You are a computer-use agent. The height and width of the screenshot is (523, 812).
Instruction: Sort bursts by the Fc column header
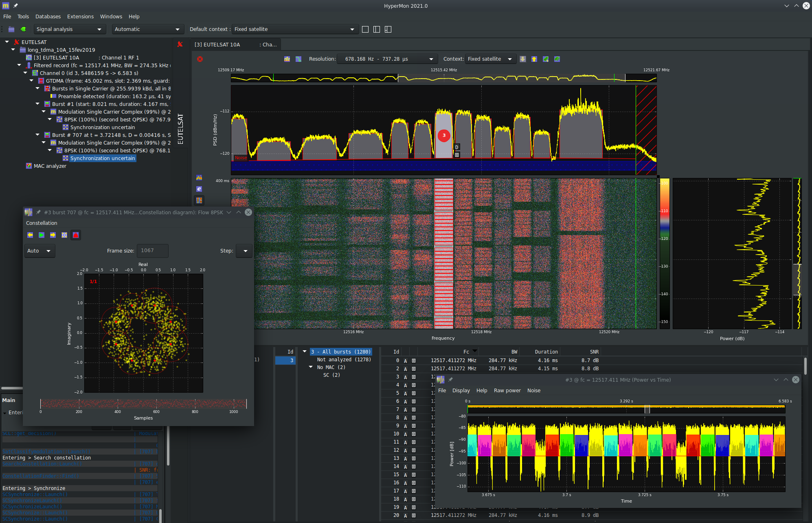466,352
